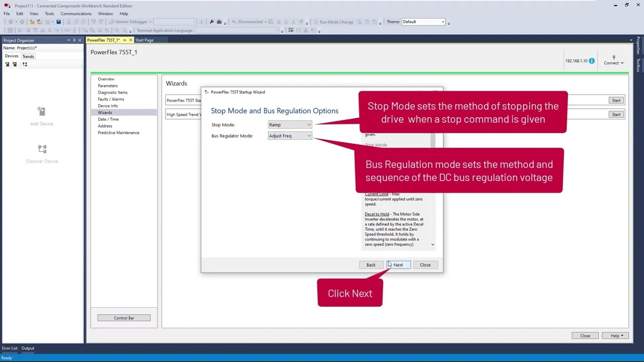Open the Tools menu
The height and width of the screenshot is (362, 644).
[x=49, y=14]
